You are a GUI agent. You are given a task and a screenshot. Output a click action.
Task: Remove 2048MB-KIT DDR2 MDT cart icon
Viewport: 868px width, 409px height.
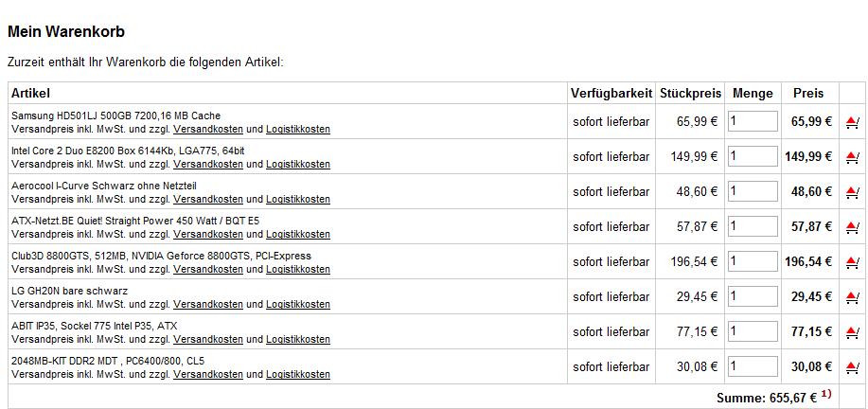(x=852, y=367)
